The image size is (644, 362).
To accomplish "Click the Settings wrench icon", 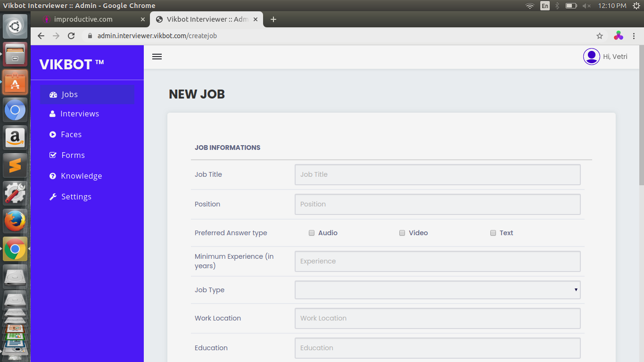I will 53,197.
